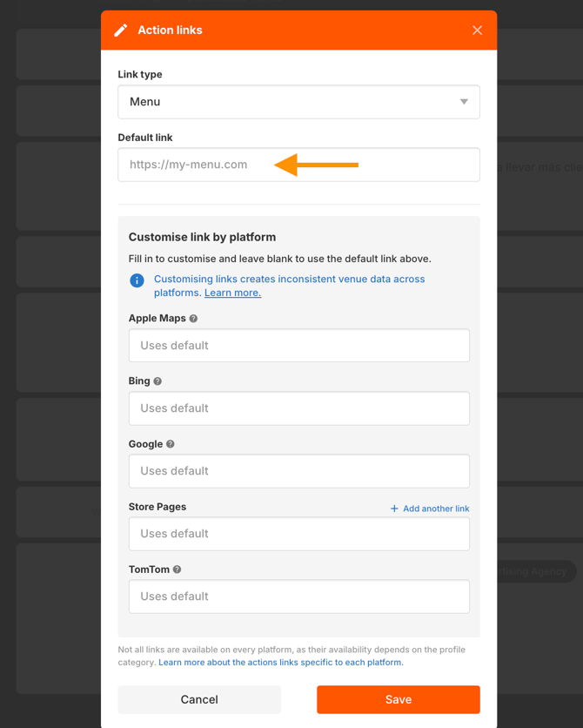Click the TomTom help icon
The image size is (583, 728).
click(178, 570)
